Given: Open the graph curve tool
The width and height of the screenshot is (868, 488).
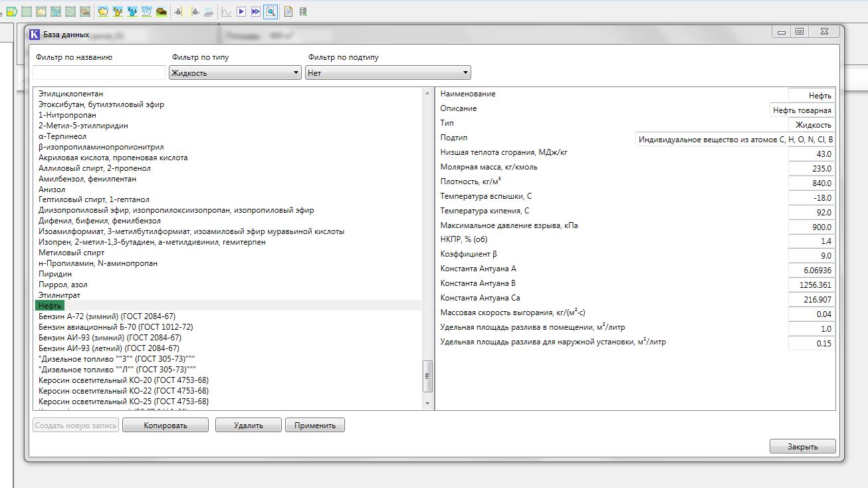Looking at the screenshot, I should 226,11.
